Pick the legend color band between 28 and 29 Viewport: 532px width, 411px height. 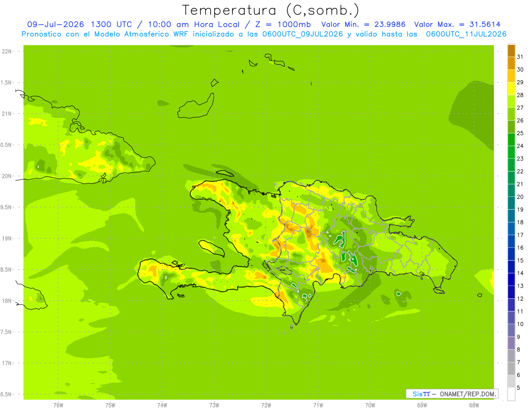tap(511, 89)
